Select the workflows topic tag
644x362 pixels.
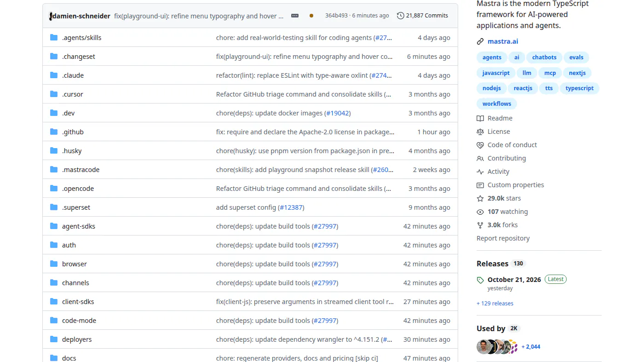(x=497, y=104)
